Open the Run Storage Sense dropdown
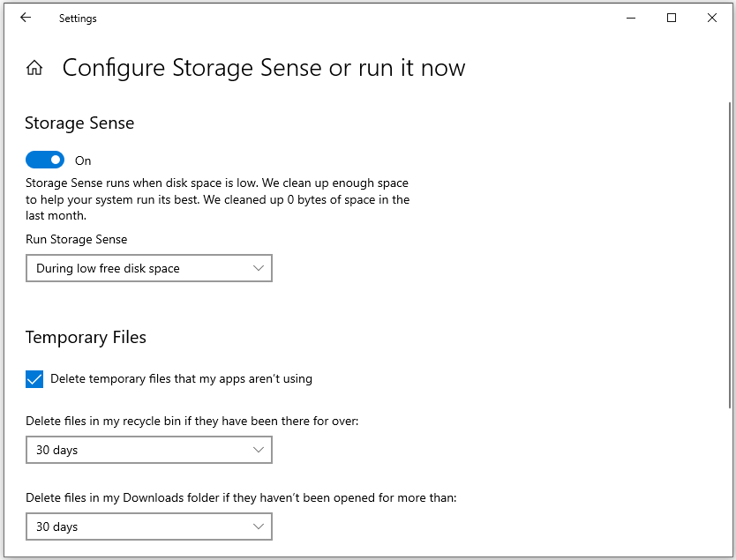Screen dimensions: 736x560 click(148, 268)
